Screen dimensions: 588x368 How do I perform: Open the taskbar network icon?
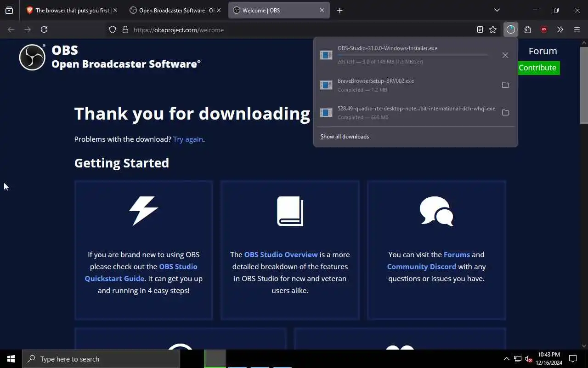518,359
